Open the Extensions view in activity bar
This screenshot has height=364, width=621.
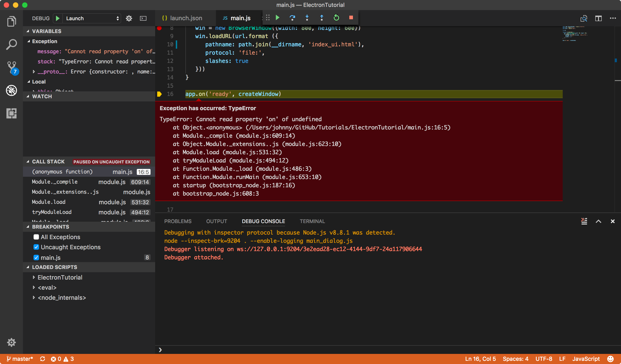(x=11, y=113)
